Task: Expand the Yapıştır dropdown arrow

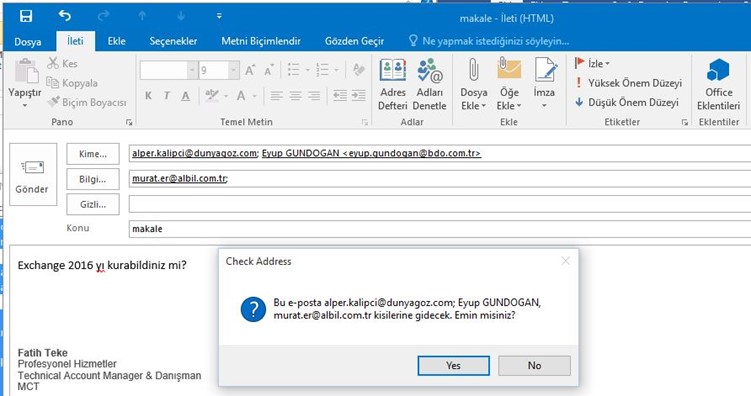Action: [25, 105]
